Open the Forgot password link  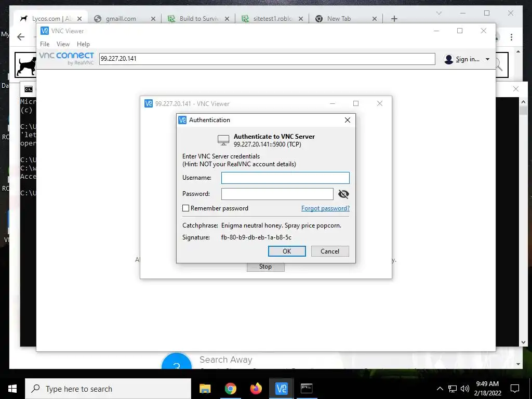pos(325,208)
